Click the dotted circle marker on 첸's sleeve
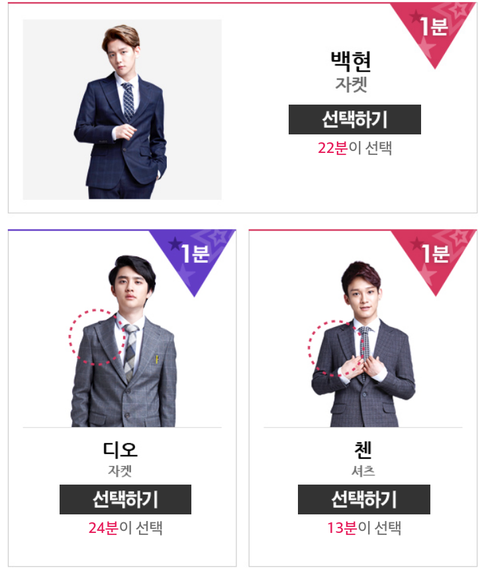Image resolution: width=480 pixels, height=568 pixels. point(335,348)
